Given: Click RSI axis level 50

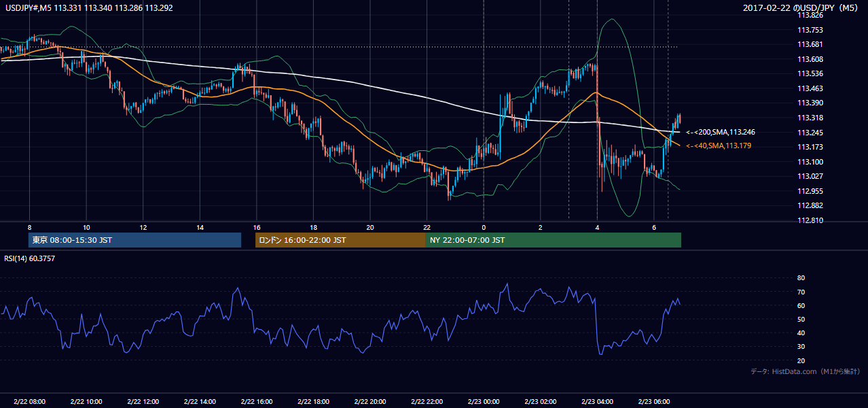Looking at the screenshot, I should (801, 320).
